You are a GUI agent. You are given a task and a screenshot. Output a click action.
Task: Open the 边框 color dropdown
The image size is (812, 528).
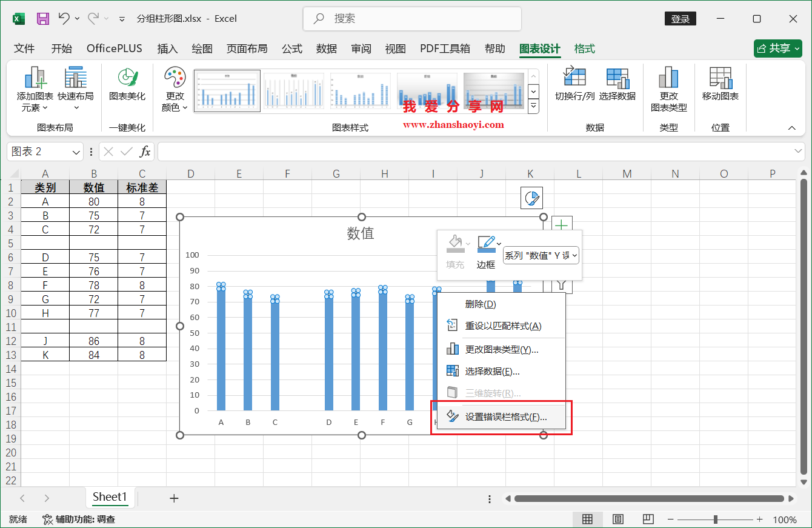coord(498,244)
